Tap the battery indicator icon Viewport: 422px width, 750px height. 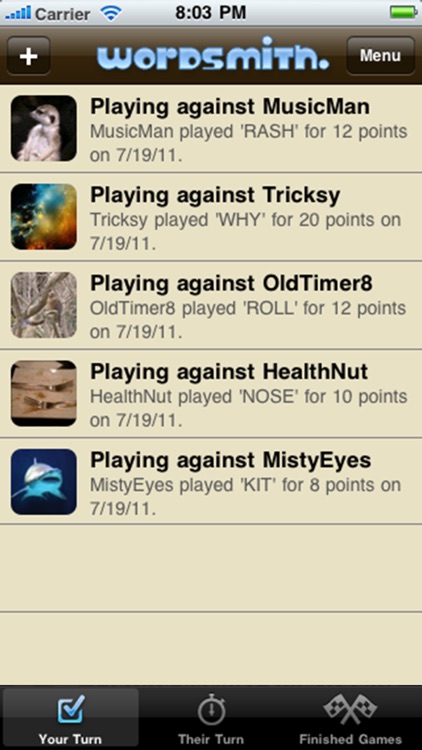coord(404,12)
